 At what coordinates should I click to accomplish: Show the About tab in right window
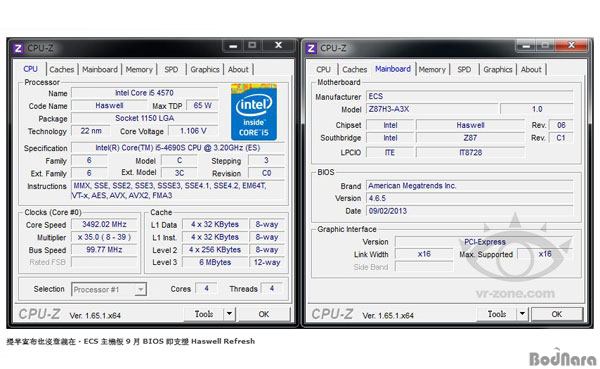click(x=531, y=70)
